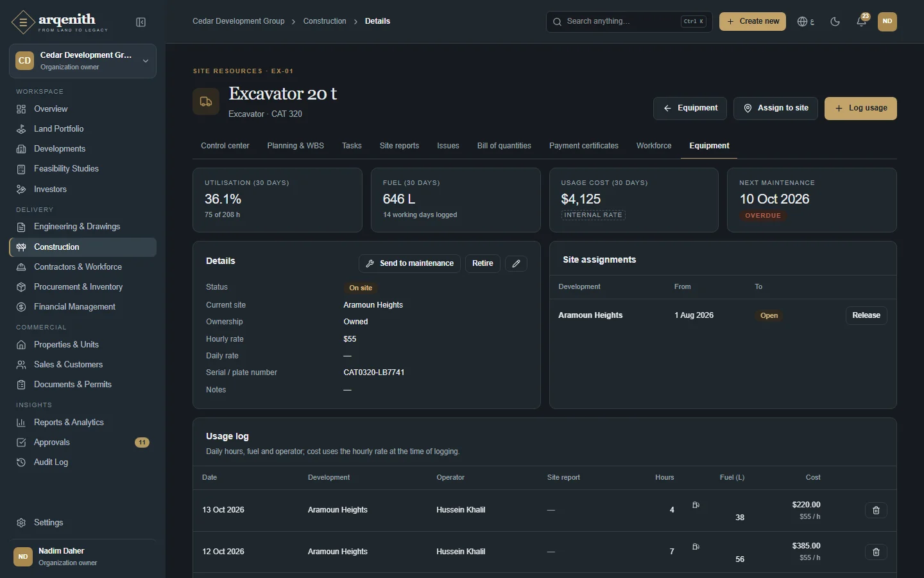Click Cedar Development Group breadcrumb
The image size is (924, 578).
coord(239,21)
